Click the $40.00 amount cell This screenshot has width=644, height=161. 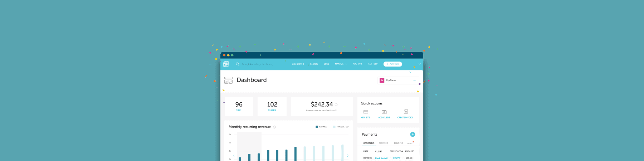(409, 158)
